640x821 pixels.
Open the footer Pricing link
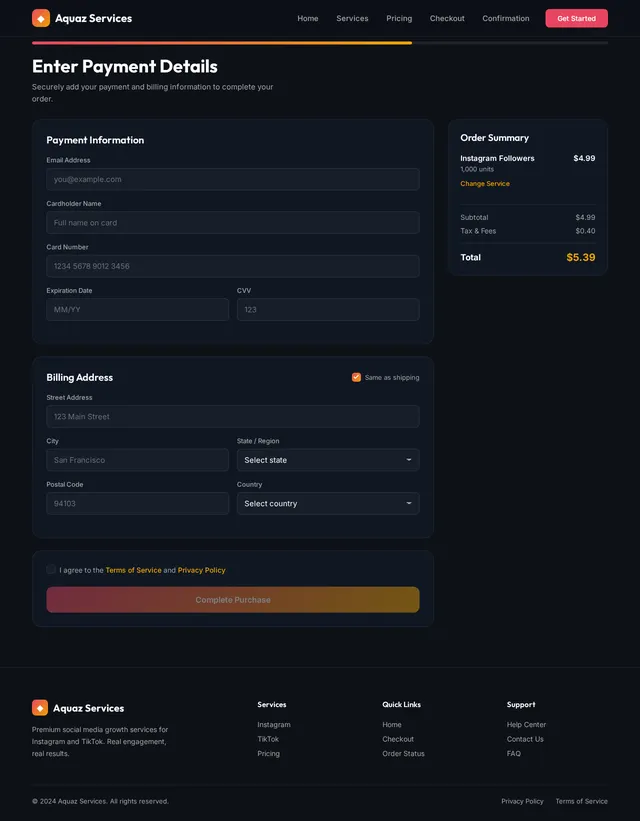point(269,754)
